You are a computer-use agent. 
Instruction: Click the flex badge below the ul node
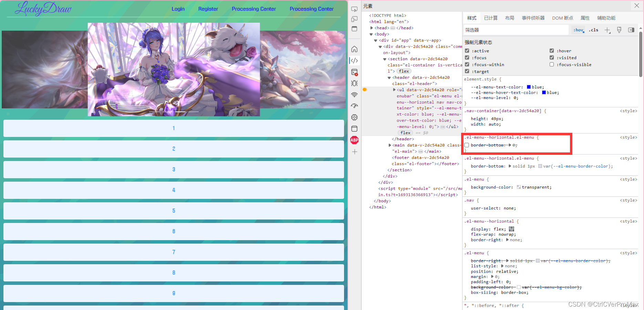click(405, 133)
